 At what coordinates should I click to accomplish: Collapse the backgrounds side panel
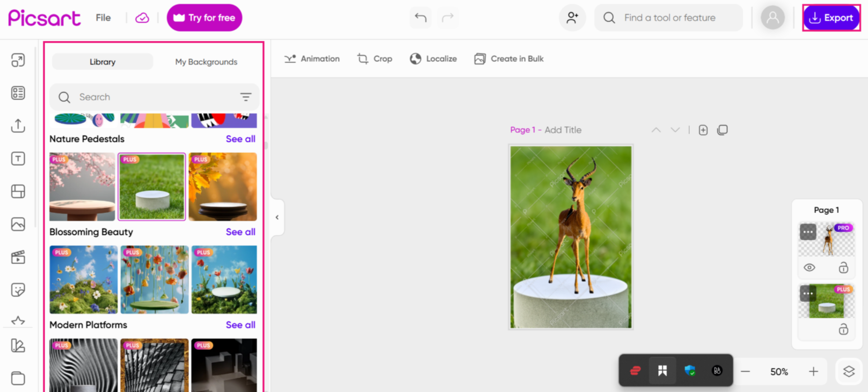click(277, 217)
